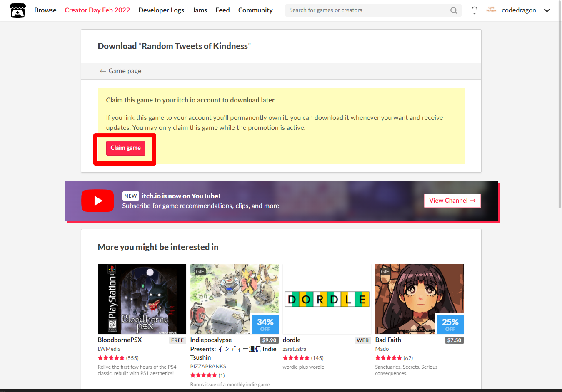This screenshot has width=562, height=392.
Task: Click the GIF badge on Bad Faith
Action: click(x=385, y=271)
